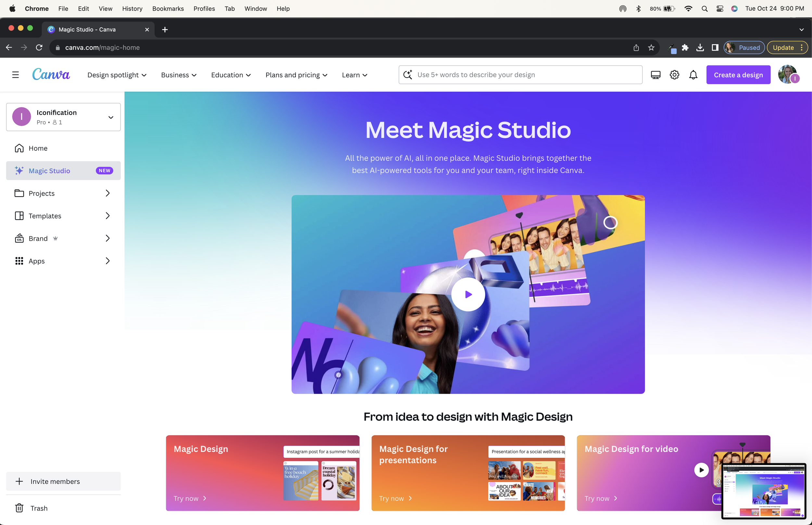The height and width of the screenshot is (525, 812).
Task: Open the Apple menu
Action: pos(12,8)
